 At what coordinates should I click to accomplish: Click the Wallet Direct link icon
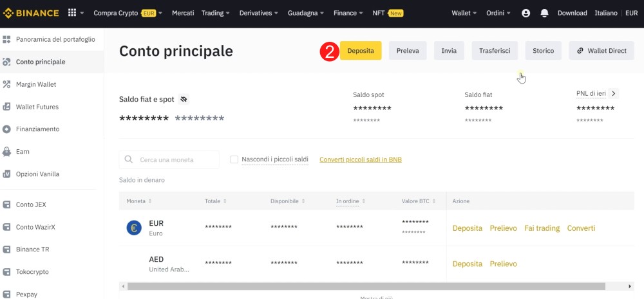580,51
